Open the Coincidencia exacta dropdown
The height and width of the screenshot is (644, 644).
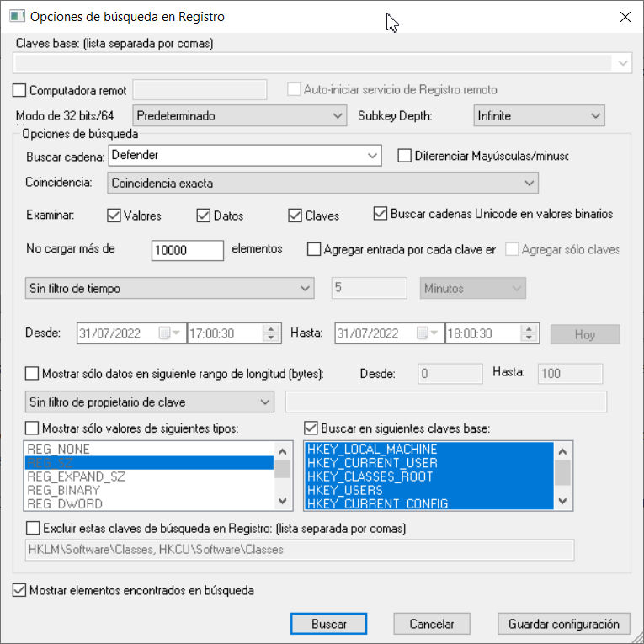coord(529,183)
